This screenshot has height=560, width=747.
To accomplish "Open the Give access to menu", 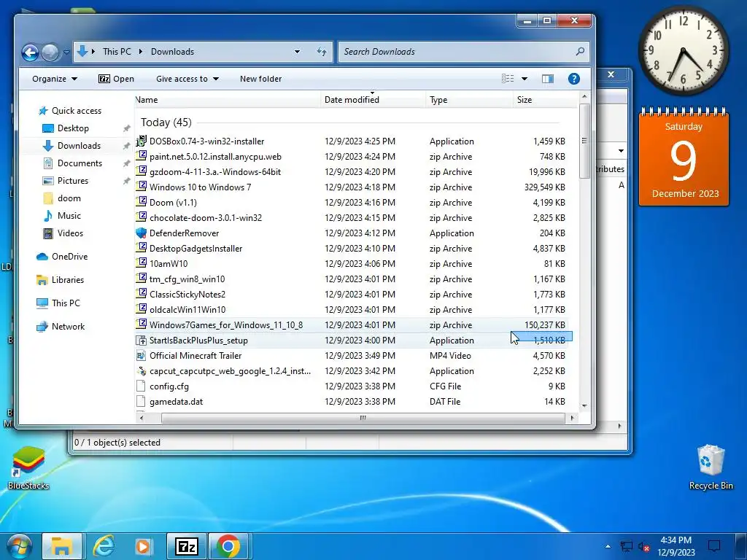I will 187,79.
